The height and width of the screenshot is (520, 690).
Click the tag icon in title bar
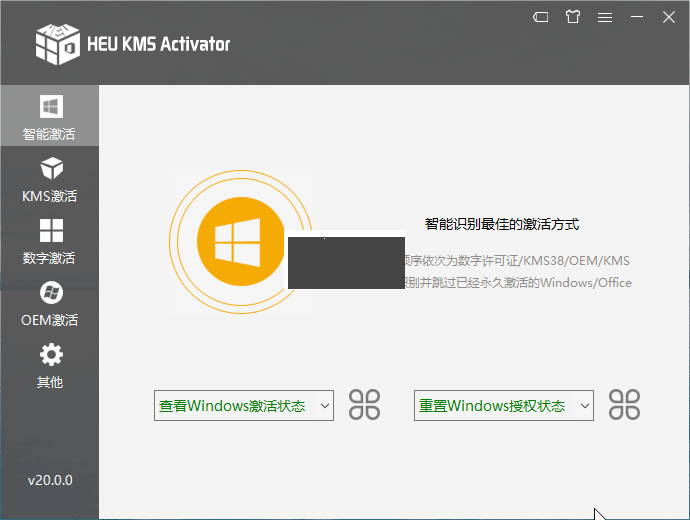pyautogui.click(x=541, y=17)
